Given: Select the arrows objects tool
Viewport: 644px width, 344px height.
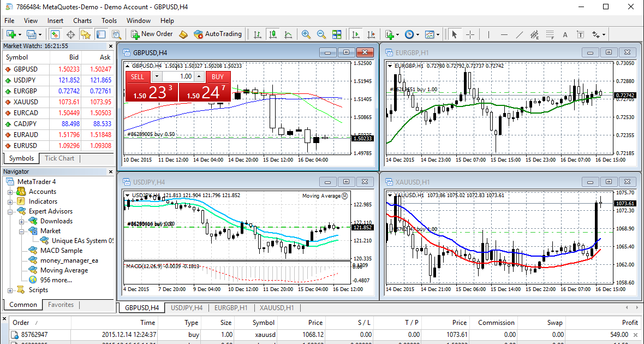Looking at the screenshot, I should coord(595,34).
